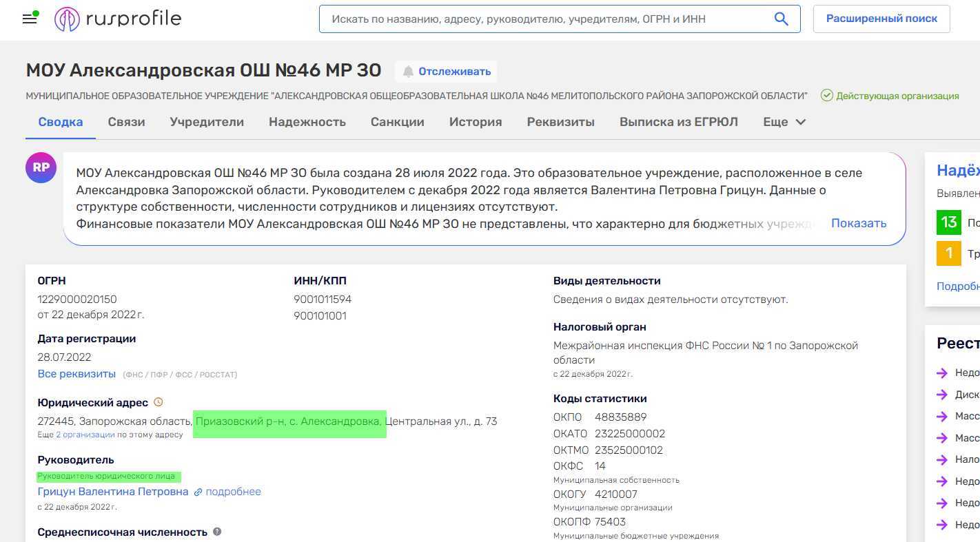Click the orange badge showing 1
980x542 pixels.
point(948,253)
